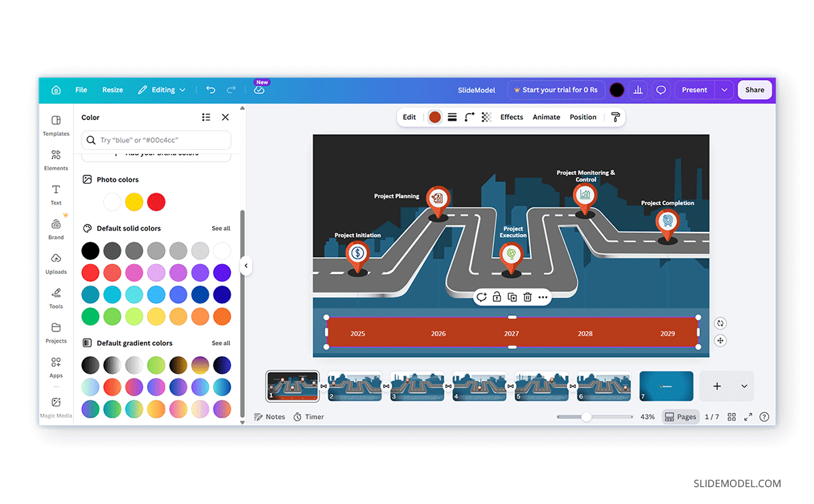Open comments speech bubble icon
This screenshot has width=814, height=504.
(661, 90)
